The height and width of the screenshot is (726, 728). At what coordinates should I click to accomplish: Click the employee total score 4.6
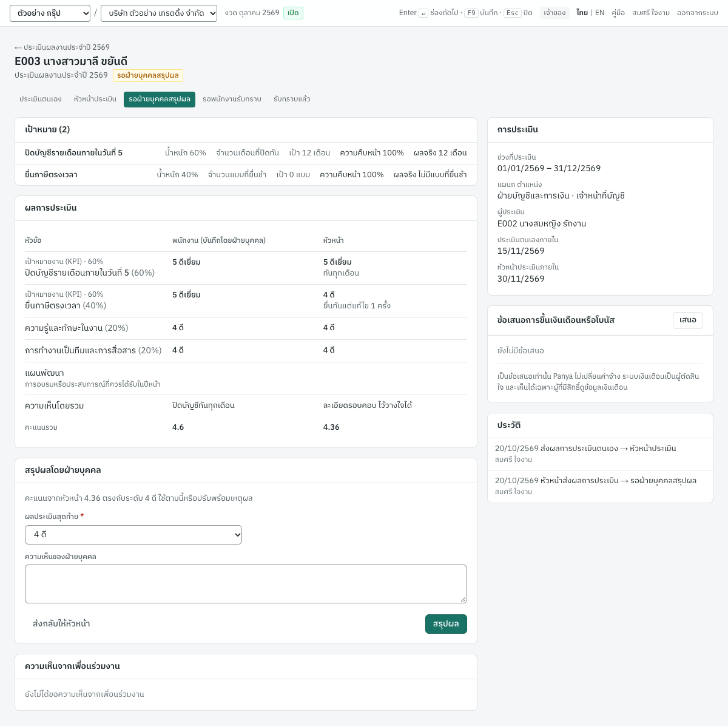coord(178,427)
